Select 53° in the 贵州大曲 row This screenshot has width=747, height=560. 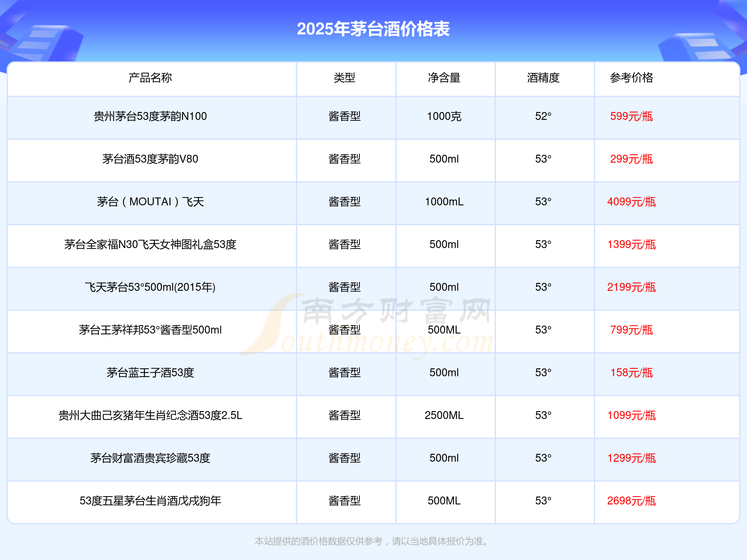(x=543, y=415)
